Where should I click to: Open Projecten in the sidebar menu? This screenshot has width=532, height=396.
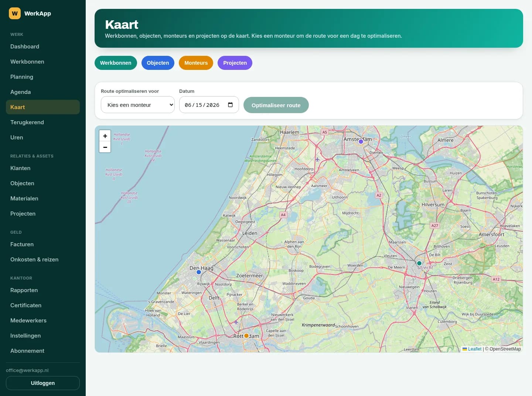click(43, 214)
